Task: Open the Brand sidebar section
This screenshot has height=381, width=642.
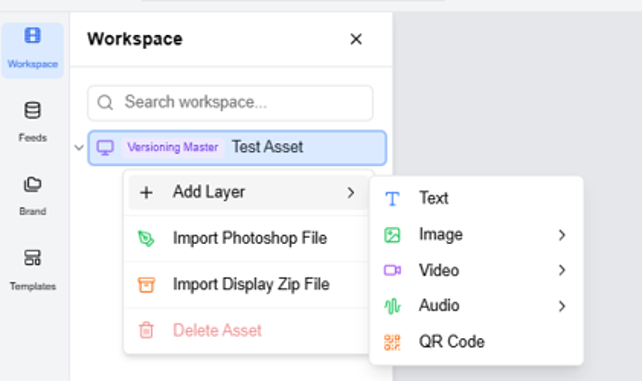Action: (x=32, y=196)
